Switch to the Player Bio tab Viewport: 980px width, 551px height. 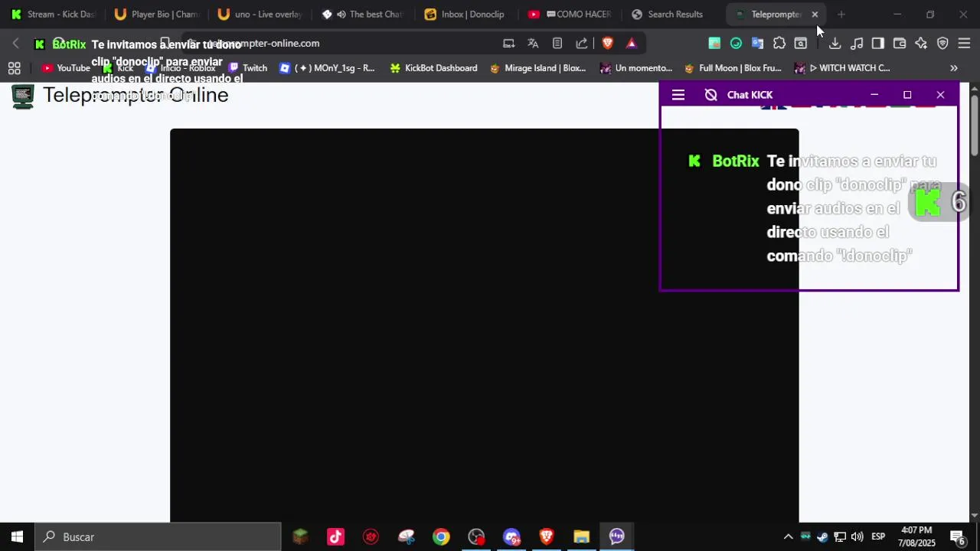(x=157, y=15)
